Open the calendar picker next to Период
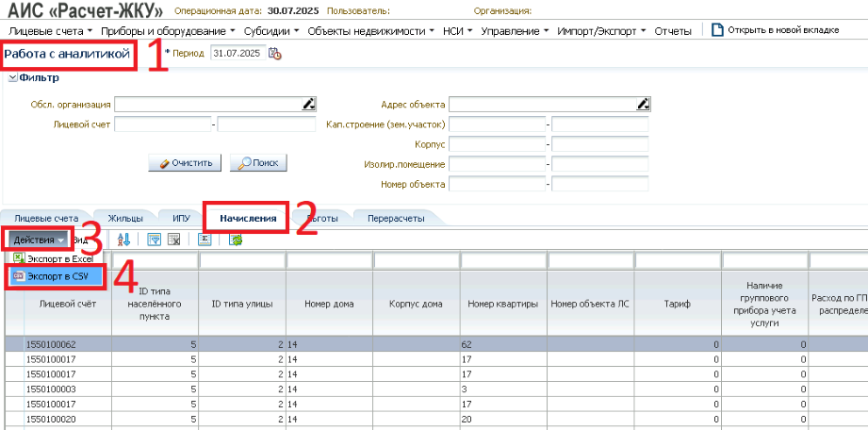 pos(275,54)
